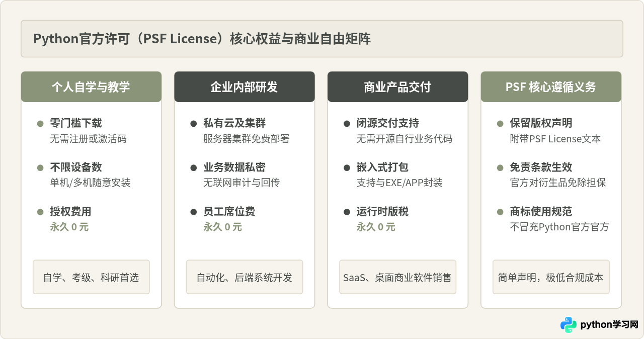Click the text 支持与EXE/APP封装
Image resolution: width=644 pixels, height=339 pixels.
(400, 183)
